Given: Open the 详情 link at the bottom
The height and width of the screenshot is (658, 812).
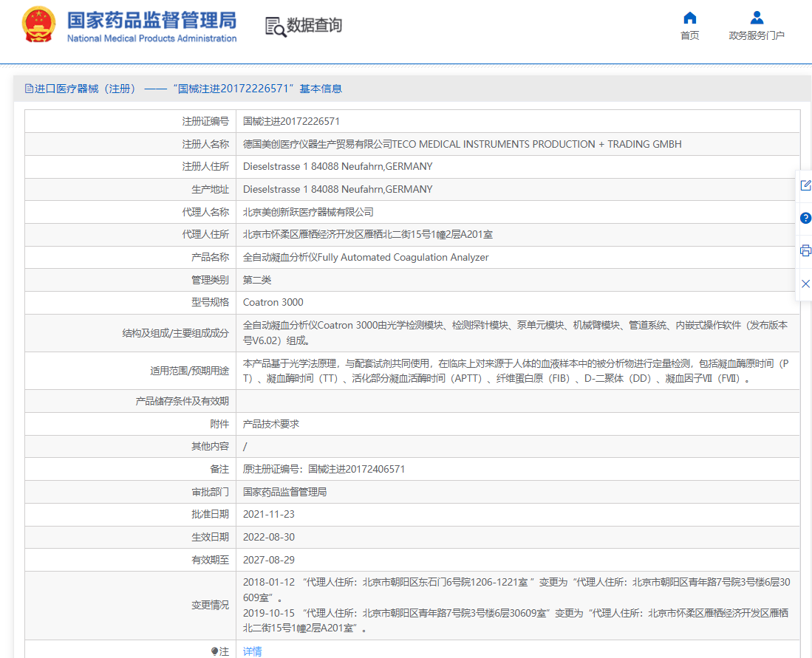Looking at the screenshot, I should (x=252, y=651).
